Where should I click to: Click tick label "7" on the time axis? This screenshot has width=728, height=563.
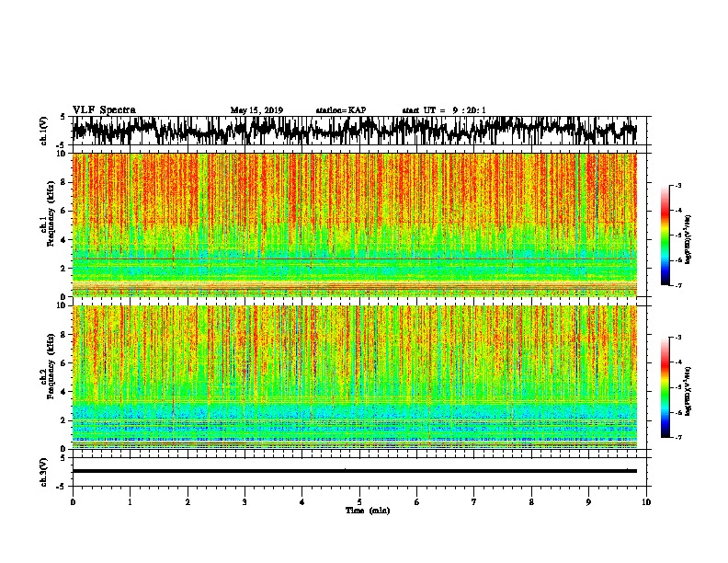click(474, 502)
